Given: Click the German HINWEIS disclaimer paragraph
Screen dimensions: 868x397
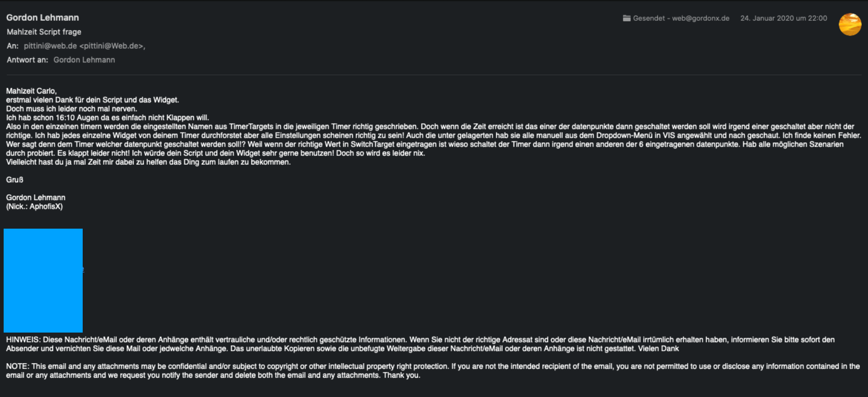Looking at the screenshot, I should point(420,344).
